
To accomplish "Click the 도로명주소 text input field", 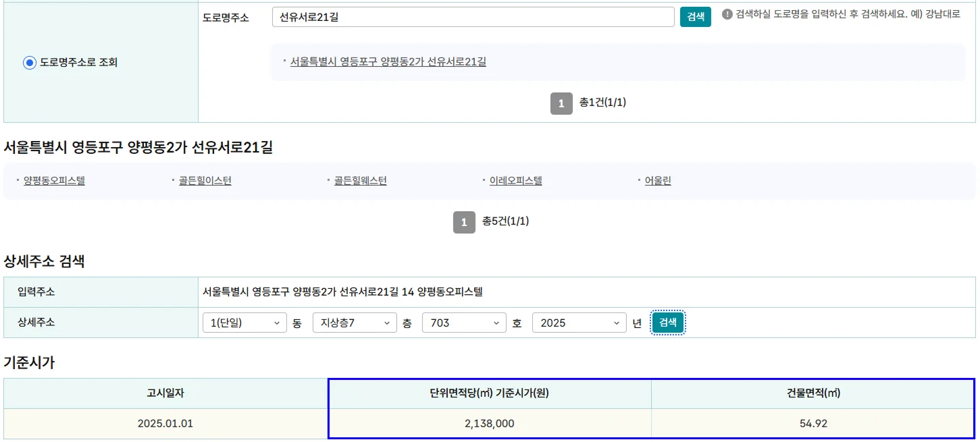I will coord(473,17).
